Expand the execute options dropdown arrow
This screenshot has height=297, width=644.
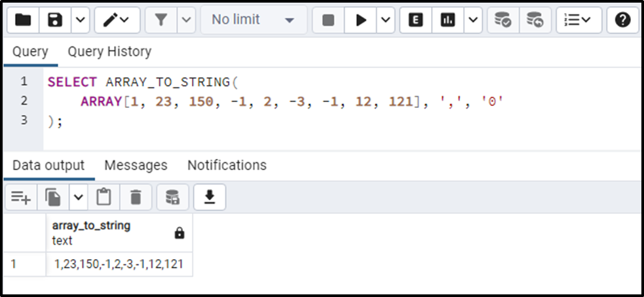coord(385,20)
